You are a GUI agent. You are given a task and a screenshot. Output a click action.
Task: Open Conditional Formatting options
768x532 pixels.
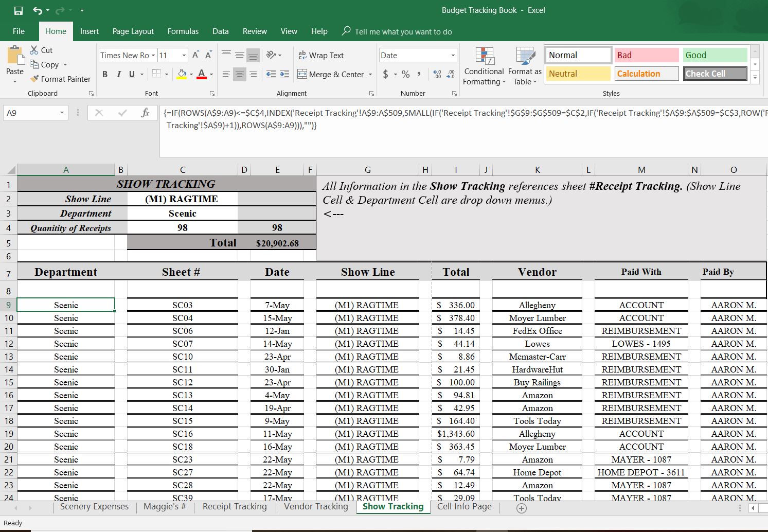point(484,66)
